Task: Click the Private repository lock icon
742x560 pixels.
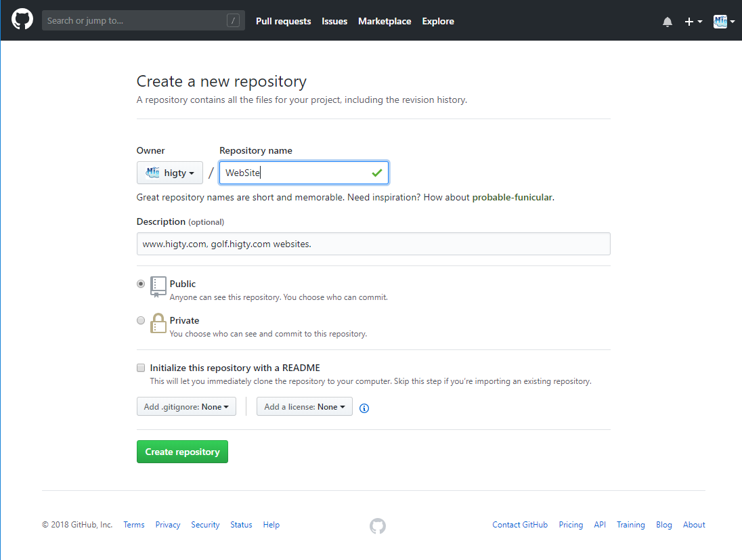Action: pos(158,323)
